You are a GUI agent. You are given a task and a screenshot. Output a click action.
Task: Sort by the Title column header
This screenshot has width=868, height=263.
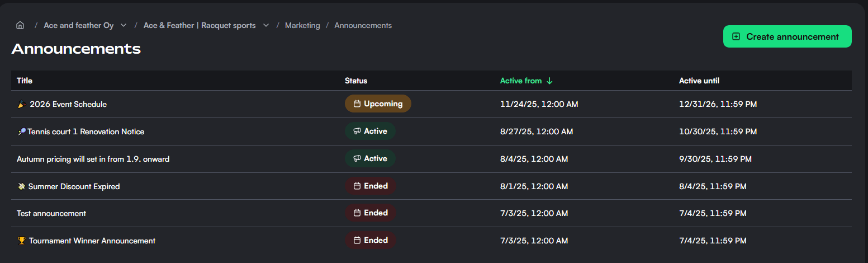[25, 81]
